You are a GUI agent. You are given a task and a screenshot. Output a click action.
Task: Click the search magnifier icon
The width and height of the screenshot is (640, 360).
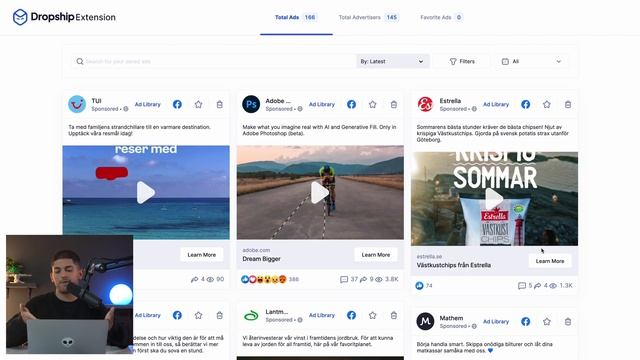(80, 61)
